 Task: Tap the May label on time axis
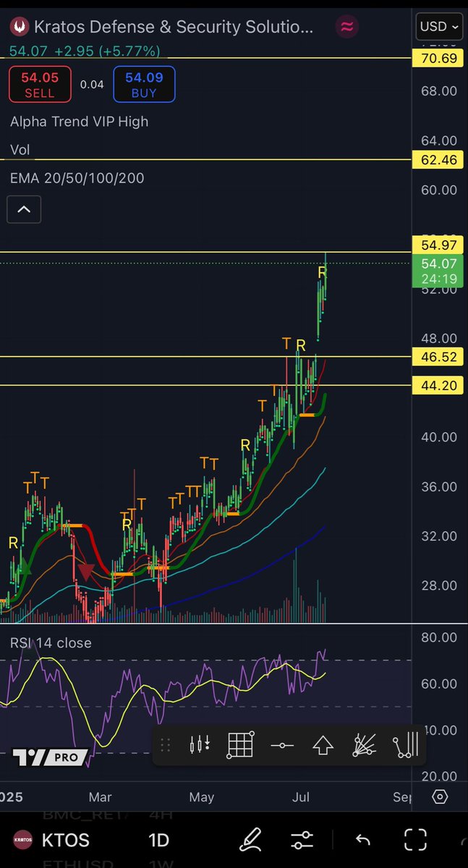(x=201, y=797)
